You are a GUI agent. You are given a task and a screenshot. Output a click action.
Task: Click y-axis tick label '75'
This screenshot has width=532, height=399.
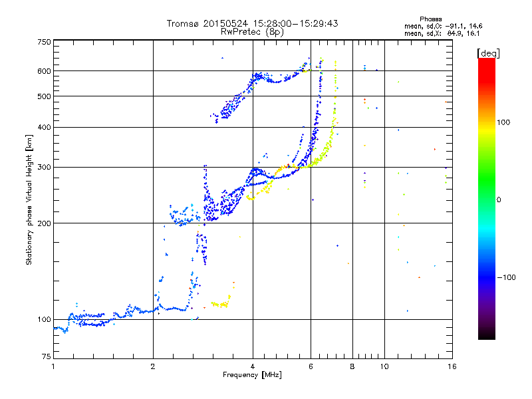[x=47, y=356]
